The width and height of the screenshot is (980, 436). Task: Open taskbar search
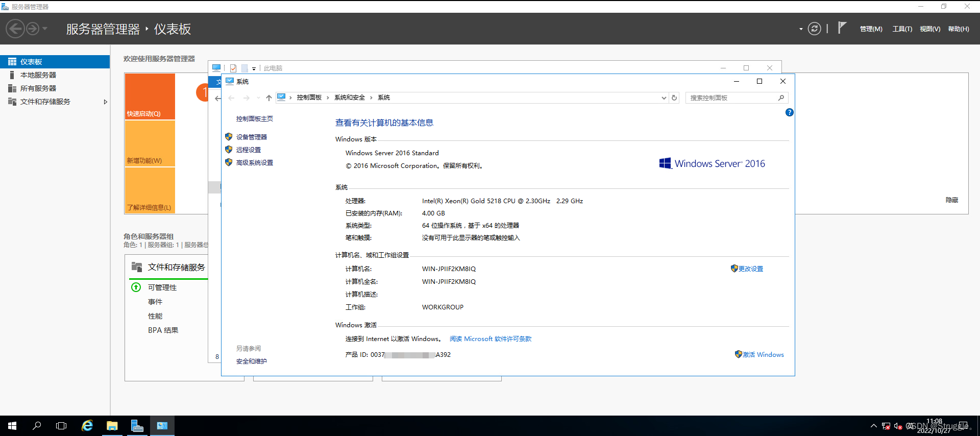tap(37, 425)
